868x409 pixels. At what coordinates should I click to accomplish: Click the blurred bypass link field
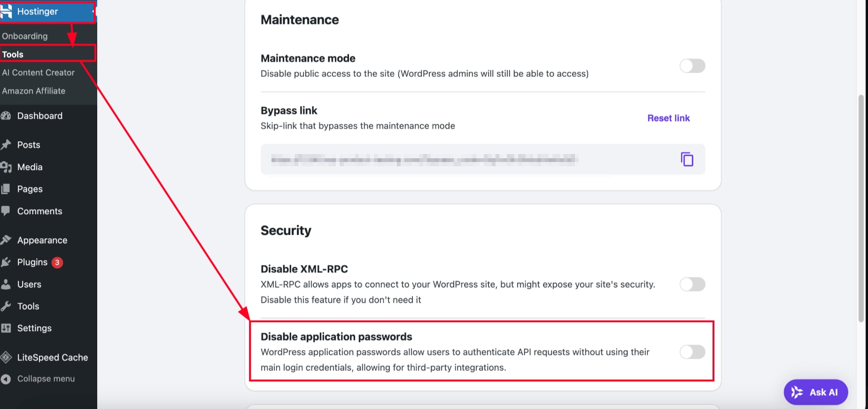pyautogui.click(x=423, y=160)
